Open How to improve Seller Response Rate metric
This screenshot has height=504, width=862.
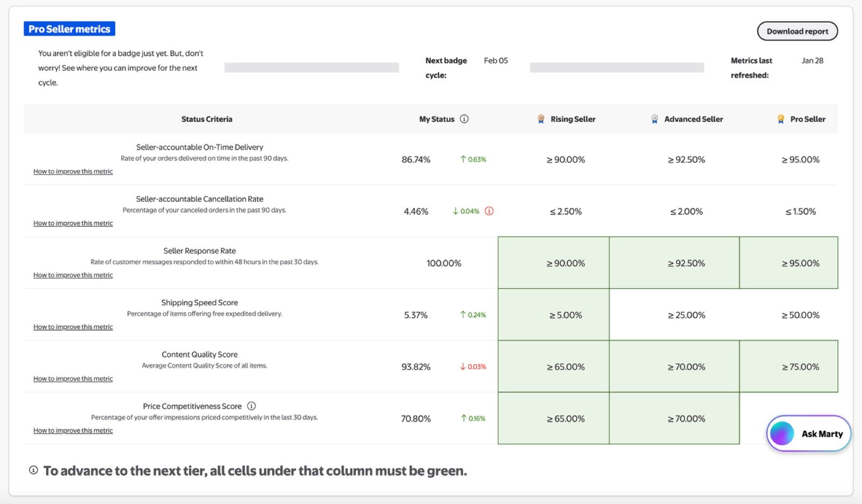[x=73, y=275]
